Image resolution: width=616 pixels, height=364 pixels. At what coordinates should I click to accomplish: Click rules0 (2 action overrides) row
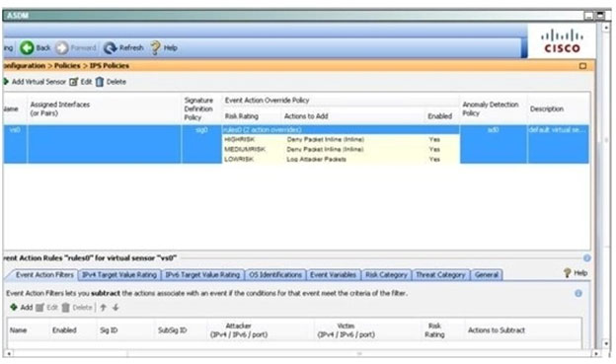[341, 130]
